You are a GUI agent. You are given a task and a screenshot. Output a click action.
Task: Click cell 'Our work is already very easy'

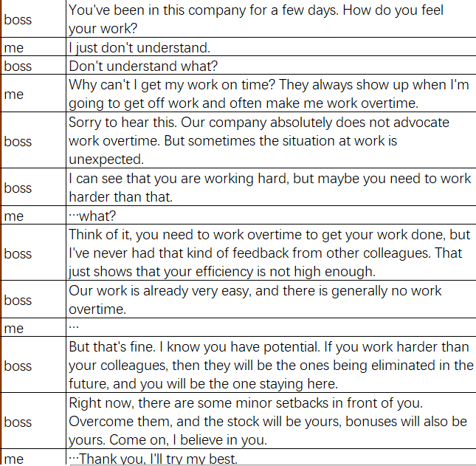271,299
